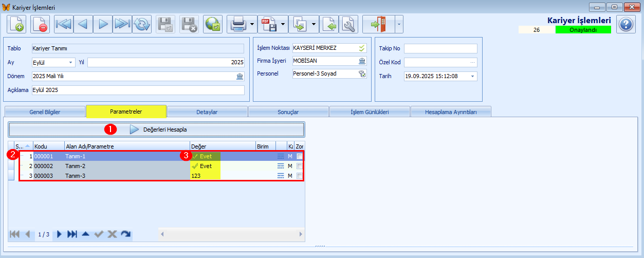
Task: Toggle the Zor checkbox for Tanım-3 row
Action: [300, 176]
